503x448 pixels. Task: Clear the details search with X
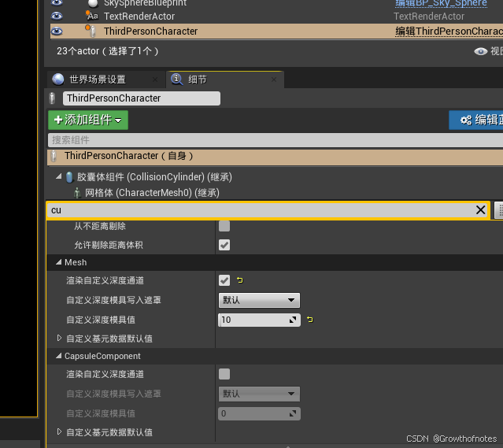[x=480, y=210]
